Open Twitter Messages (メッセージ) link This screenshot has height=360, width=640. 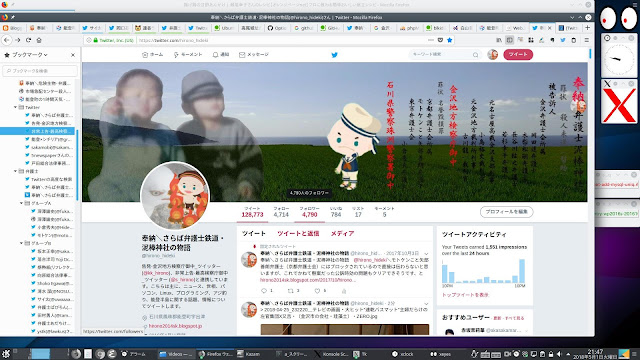[254, 54]
